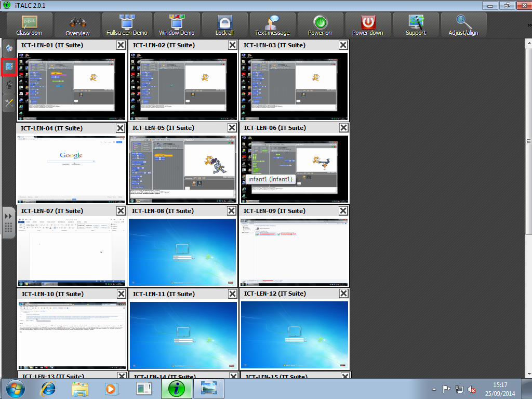Select the ICT-LEN-11 login screen thumbnail
532x399 pixels.
click(x=183, y=335)
